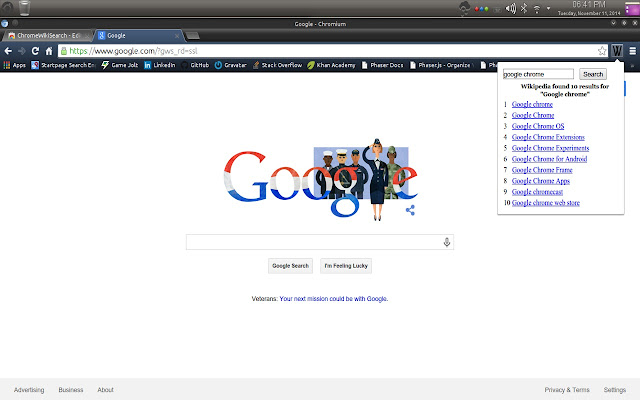
Task: Close the Google tab
Action: click(177, 36)
